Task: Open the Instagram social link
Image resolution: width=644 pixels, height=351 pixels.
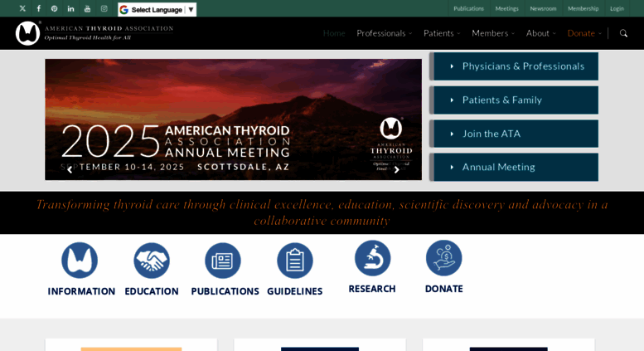Action: tap(104, 8)
